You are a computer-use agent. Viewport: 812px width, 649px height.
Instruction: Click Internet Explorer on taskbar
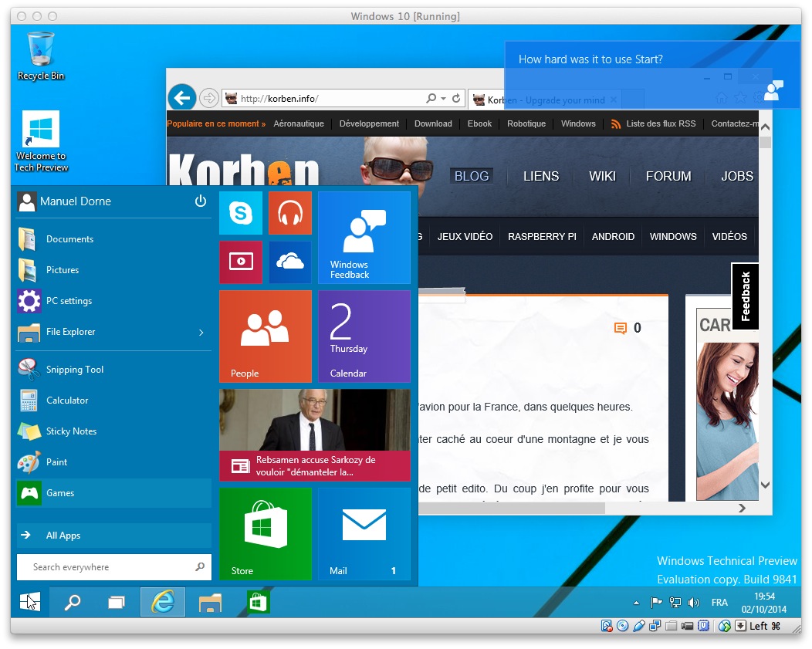[x=163, y=602]
